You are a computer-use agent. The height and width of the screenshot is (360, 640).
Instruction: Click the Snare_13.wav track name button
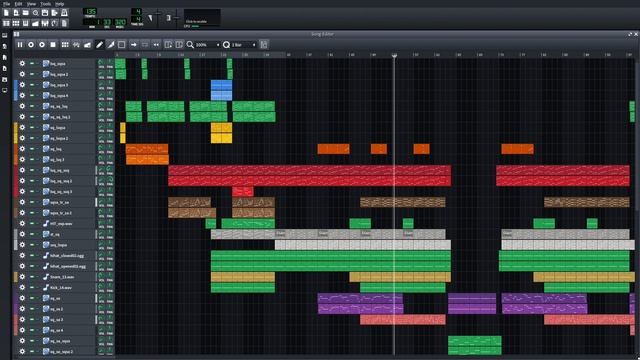tap(68, 277)
